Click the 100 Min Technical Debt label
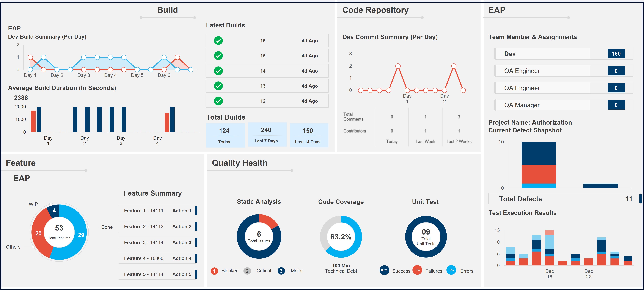 coord(341,268)
